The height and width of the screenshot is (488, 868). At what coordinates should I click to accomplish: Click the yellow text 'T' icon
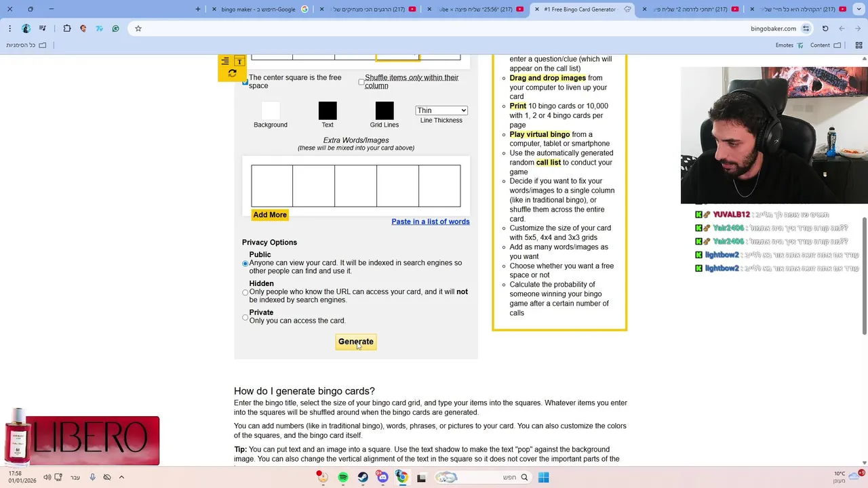coord(239,61)
